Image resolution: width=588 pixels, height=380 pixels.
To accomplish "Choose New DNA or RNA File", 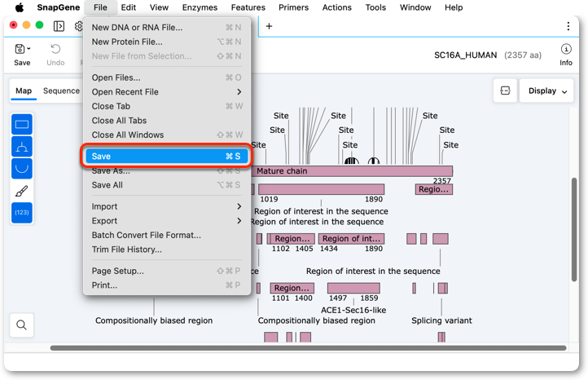I will (x=166, y=28).
